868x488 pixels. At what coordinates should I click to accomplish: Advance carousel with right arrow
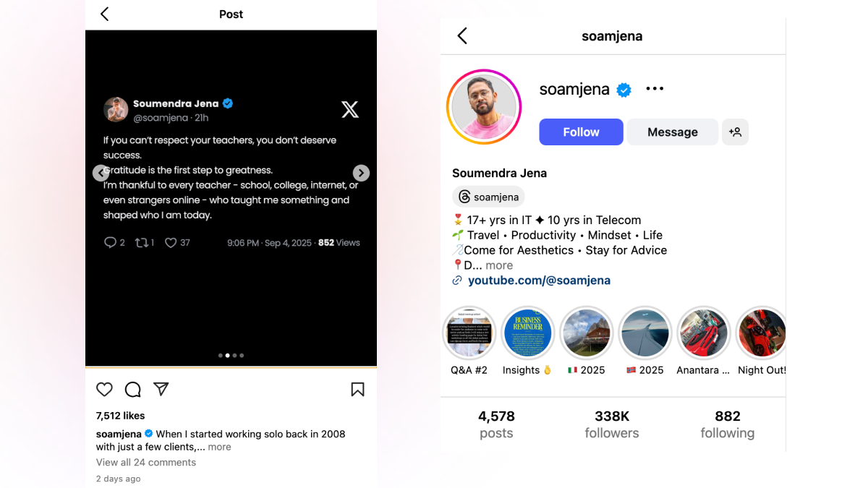361,174
